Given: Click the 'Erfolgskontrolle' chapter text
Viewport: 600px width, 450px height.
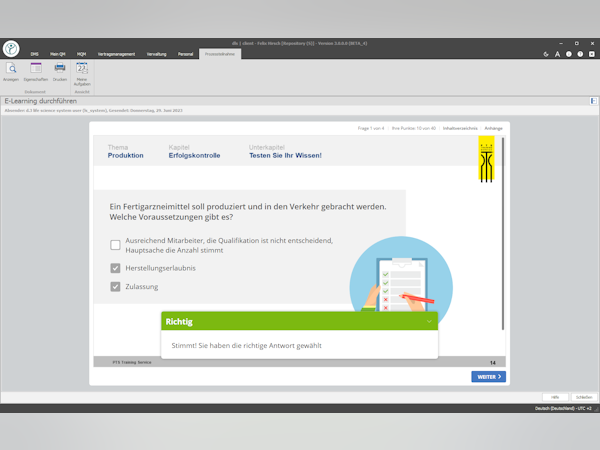Looking at the screenshot, I should 194,155.
